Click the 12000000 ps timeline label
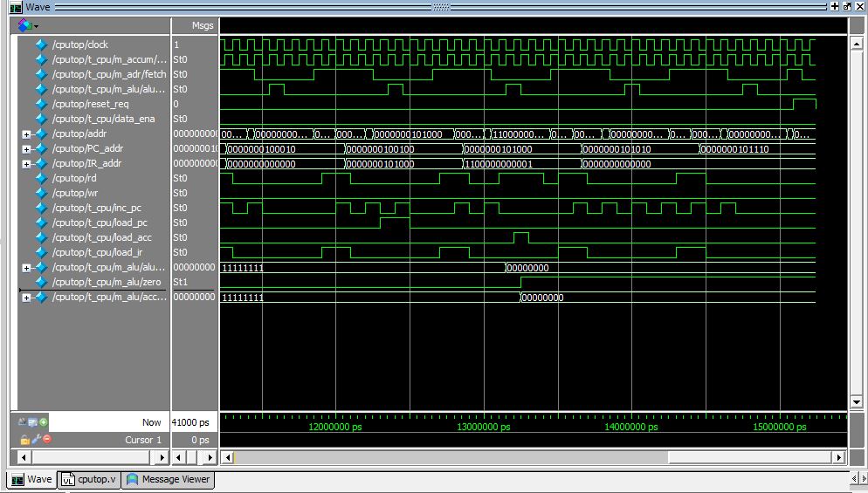868x493 pixels. [x=335, y=428]
